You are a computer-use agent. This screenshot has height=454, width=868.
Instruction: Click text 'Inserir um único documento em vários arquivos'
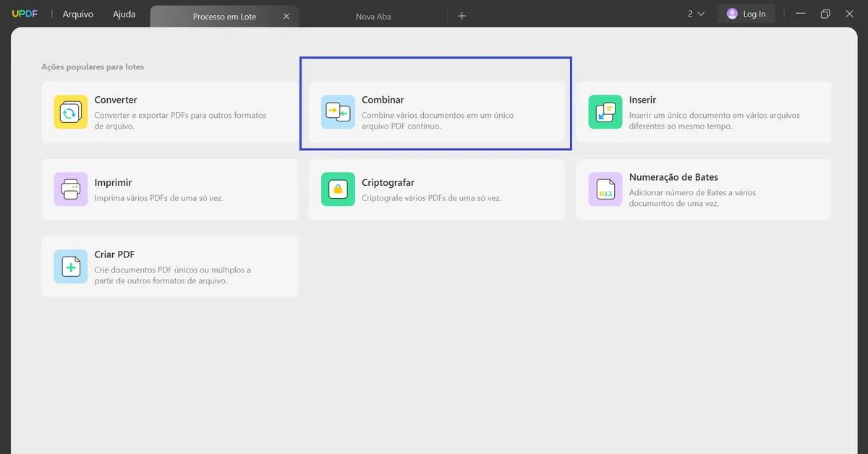714,115
